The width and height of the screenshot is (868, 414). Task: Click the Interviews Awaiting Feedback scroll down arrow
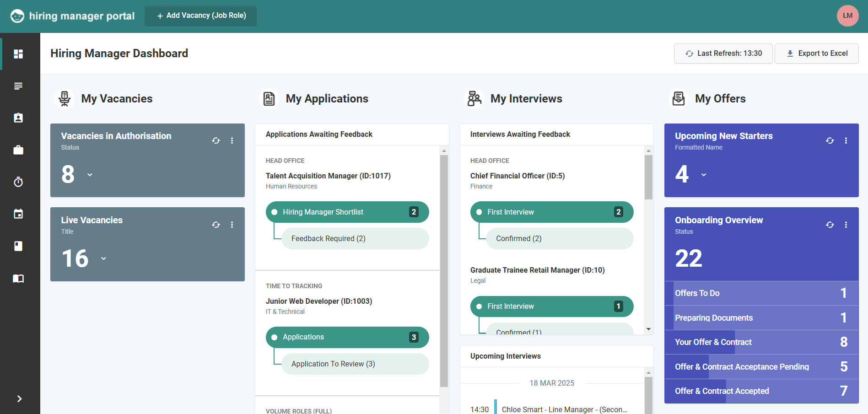click(648, 329)
